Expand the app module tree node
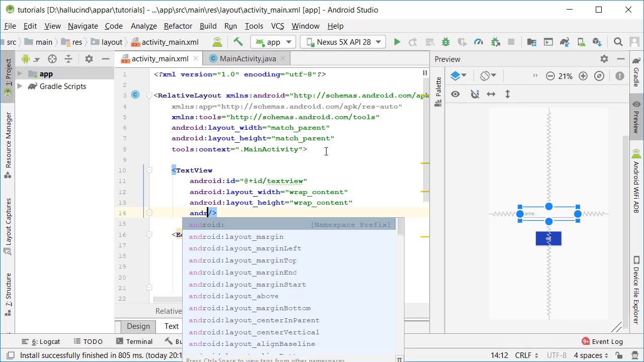The image size is (644, 362). tap(20, 74)
